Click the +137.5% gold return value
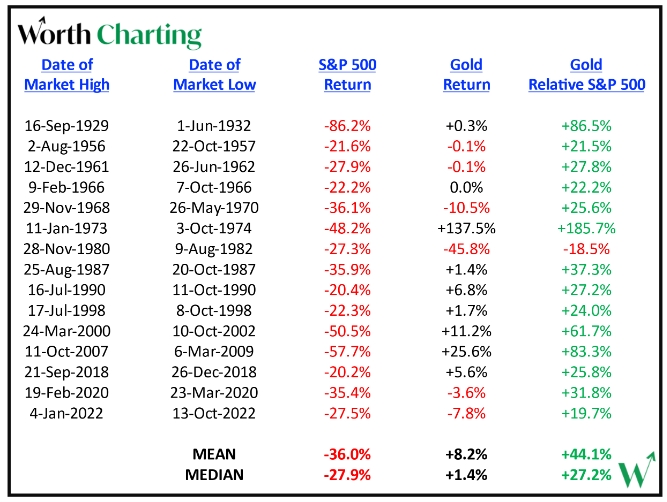Viewport: 667px width, 502px height. pos(467,228)
